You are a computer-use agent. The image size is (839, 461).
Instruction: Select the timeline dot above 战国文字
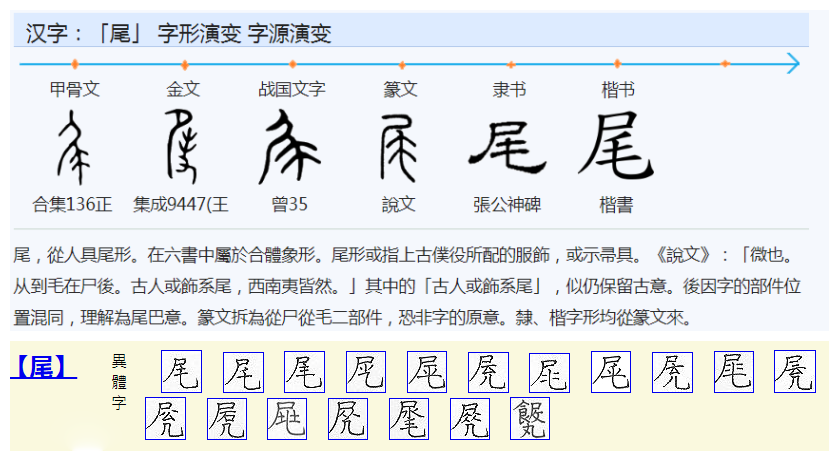(293, 64)
